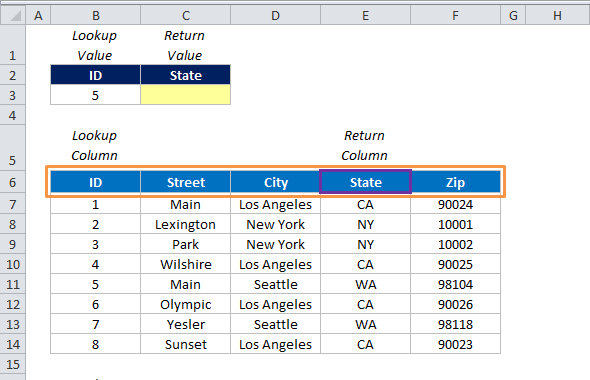This screenshot has height=380, width=590.
Task: Click the Lookup Value label cell
Action: [x=96, y=45]
